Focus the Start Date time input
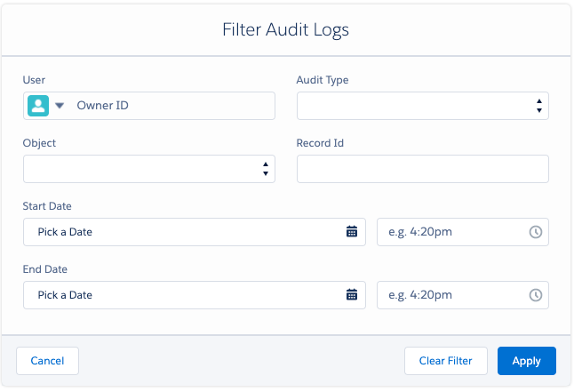574x392 pixels. coord(463,232)
